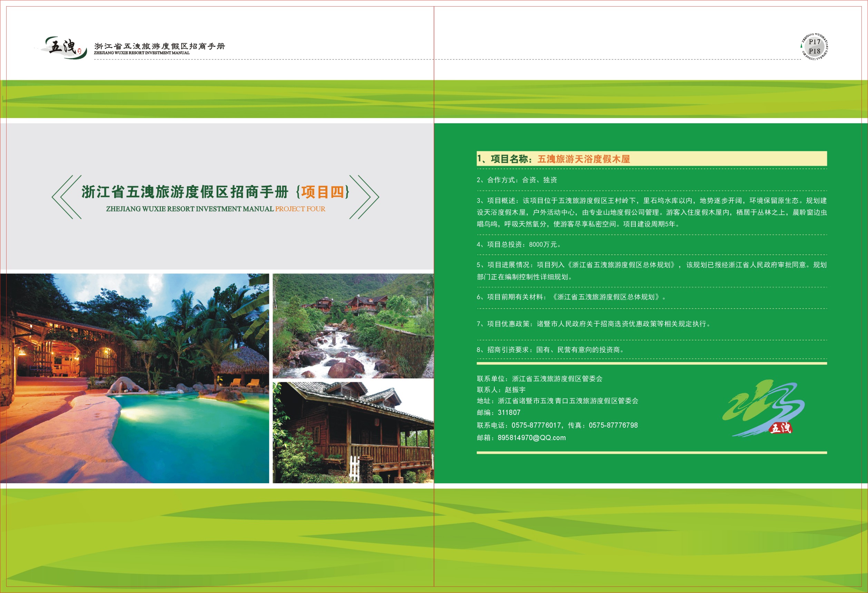The width and height of the screenshot is (868, 593).
Task: Click the P17 P18 page number badge
Action: click(814, 47)
